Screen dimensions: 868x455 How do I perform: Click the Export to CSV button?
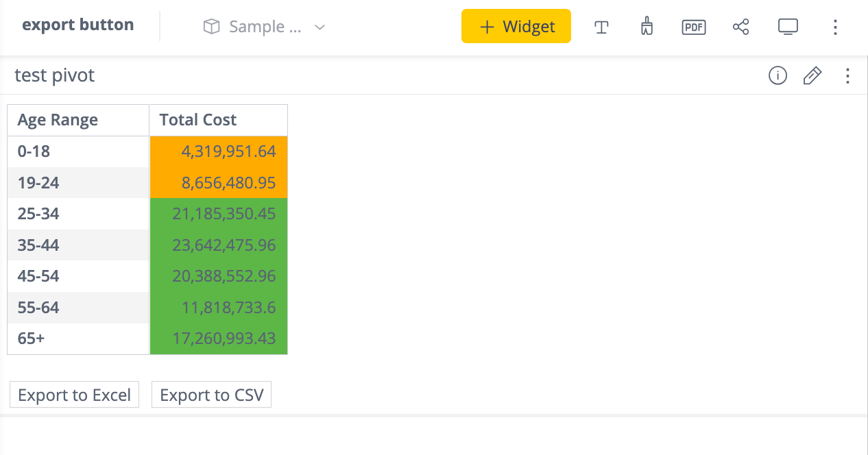(x=211, y=394)
